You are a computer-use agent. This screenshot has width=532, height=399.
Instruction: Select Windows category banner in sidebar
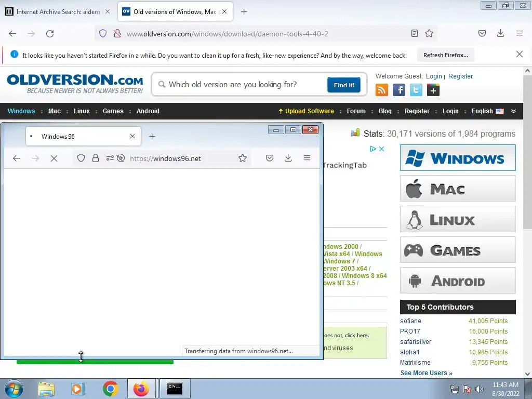click(x=458, y=158)
